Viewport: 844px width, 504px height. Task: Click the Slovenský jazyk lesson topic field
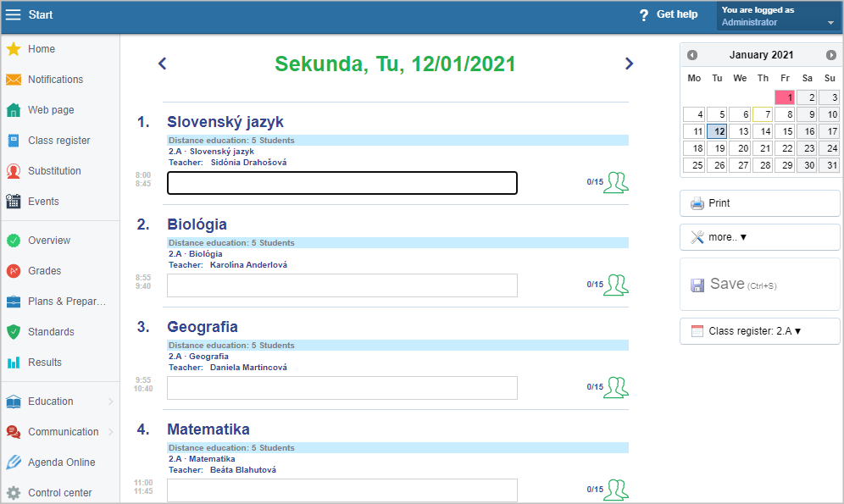(341, 183)
